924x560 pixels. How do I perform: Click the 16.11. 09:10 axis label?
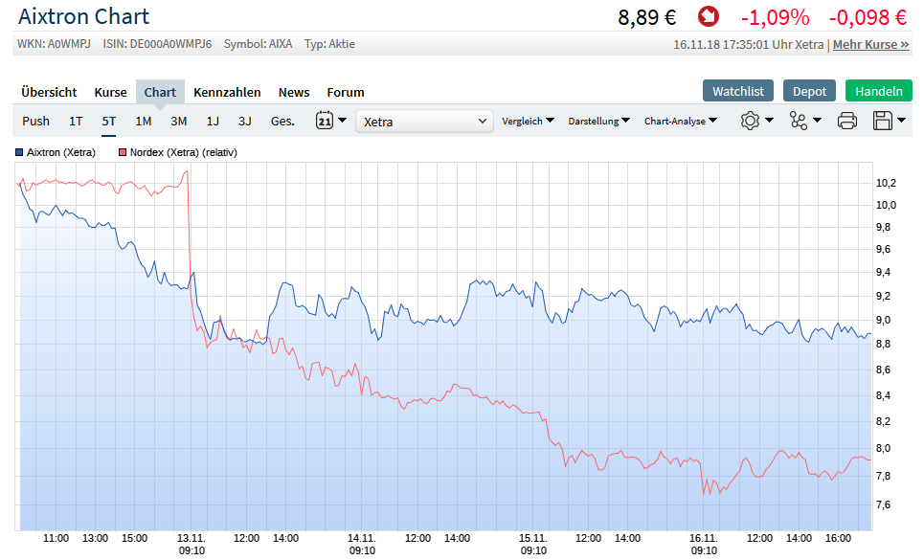704,544
